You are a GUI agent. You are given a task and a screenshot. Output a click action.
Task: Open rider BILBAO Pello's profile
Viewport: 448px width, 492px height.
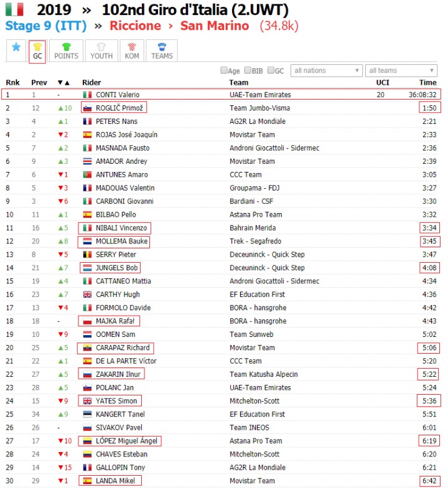116,215
